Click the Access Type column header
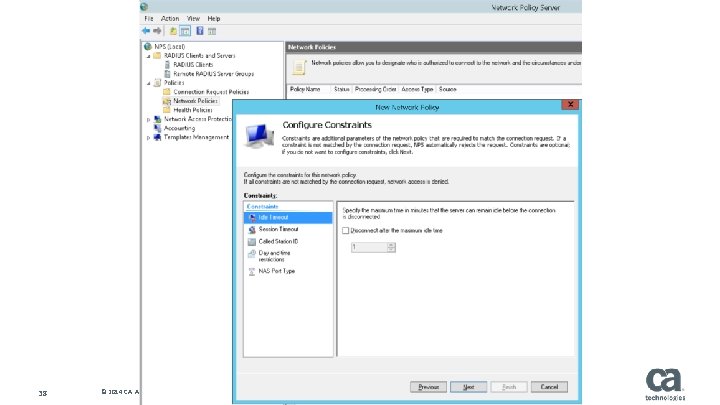This screenshot has height=405, width=720. (417, 89)
